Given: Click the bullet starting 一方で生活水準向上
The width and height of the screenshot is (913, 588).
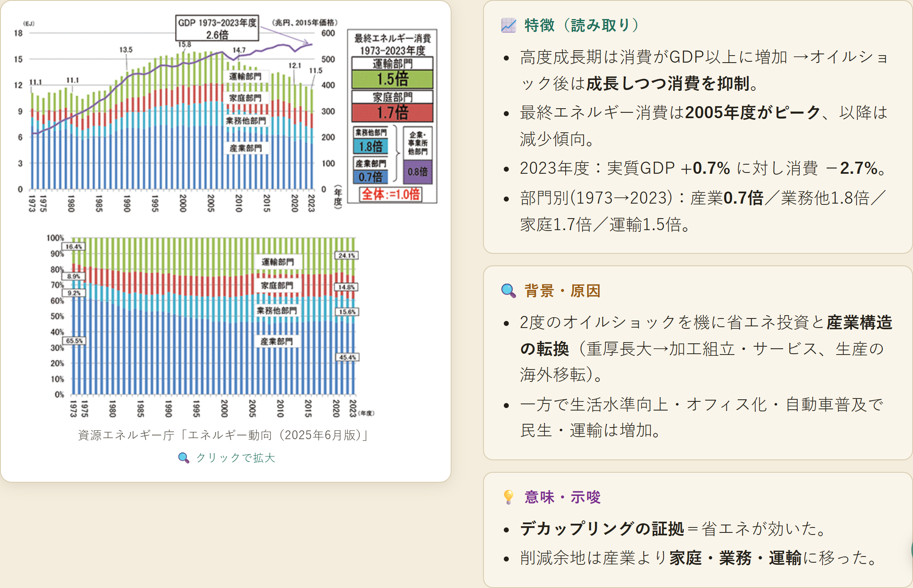Looking at the screenshot, I should click(701, 417).
